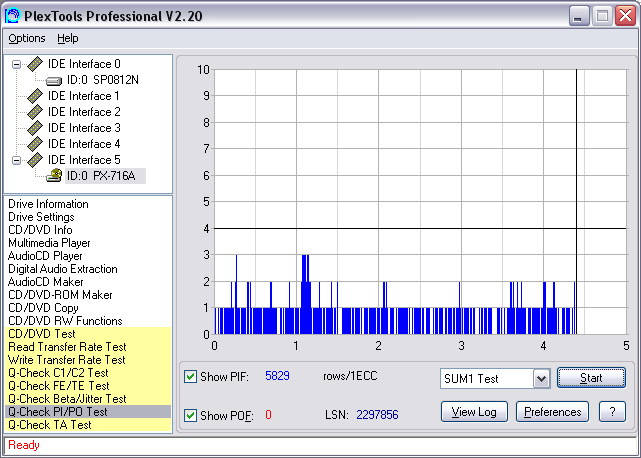Click the LSN value 2297856
Screen dimensions: 641x458
[377, 415]
